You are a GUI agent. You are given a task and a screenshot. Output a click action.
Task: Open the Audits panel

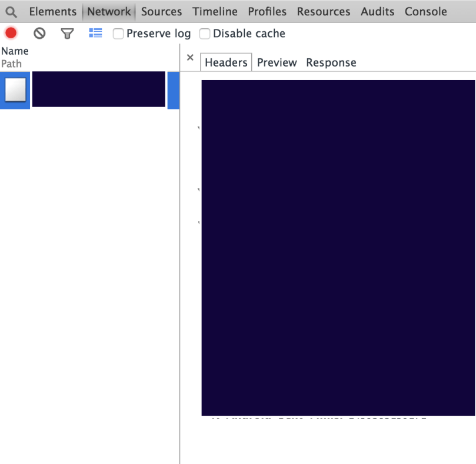coord(377,11)
